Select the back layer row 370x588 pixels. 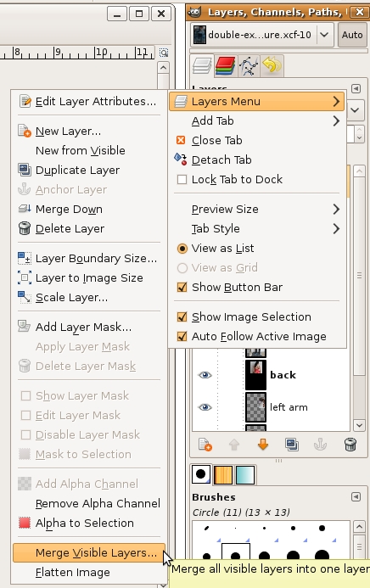[271, 375]
